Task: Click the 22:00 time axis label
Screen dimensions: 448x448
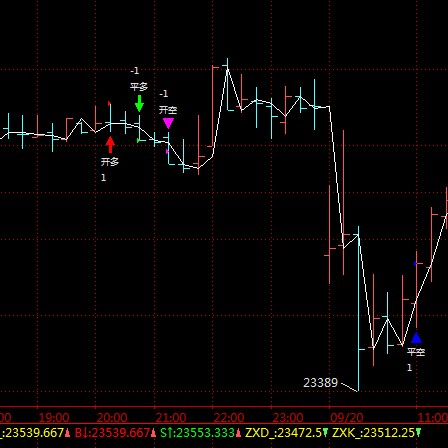Action: pyautogui.click(x=229, y=417)
